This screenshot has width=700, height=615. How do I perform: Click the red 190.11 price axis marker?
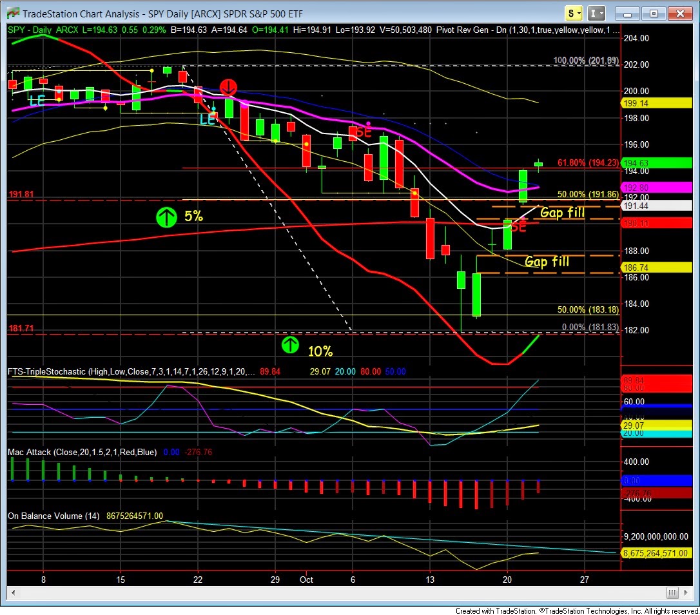[657, 223]
